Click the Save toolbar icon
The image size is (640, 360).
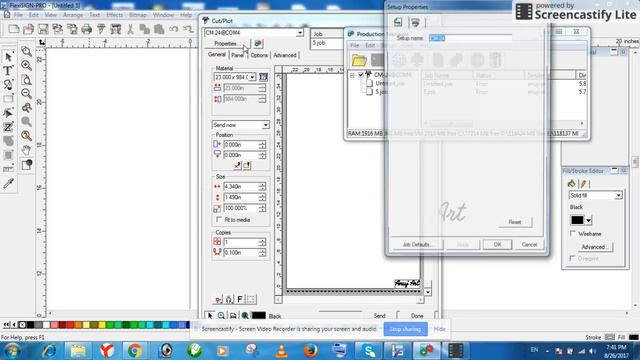tap(43, 29)
